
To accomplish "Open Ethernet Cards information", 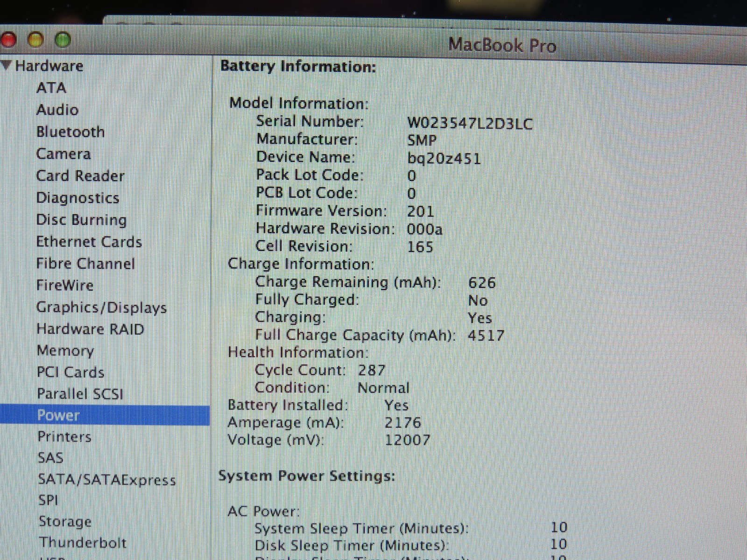I will [x=89, y=242].
